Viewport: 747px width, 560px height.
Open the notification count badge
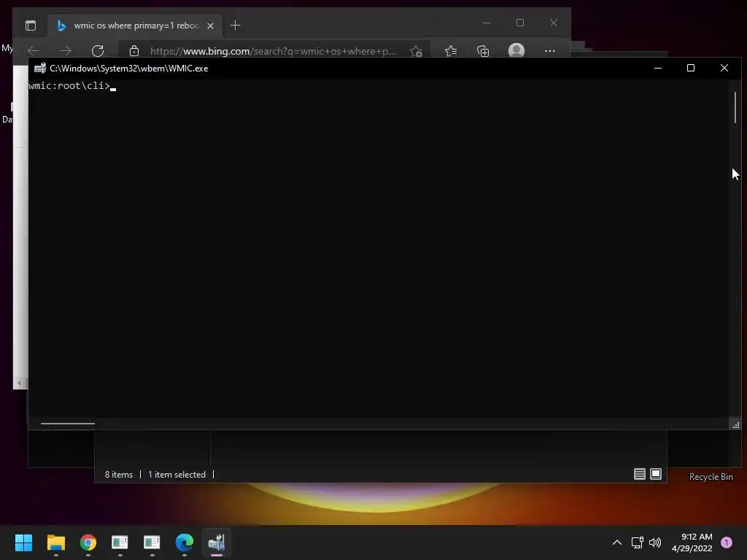click(x=726, y=542)
